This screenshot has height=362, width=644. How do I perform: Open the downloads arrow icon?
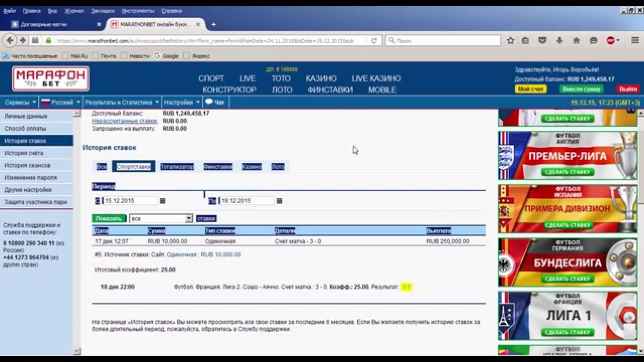pos(559,41)
